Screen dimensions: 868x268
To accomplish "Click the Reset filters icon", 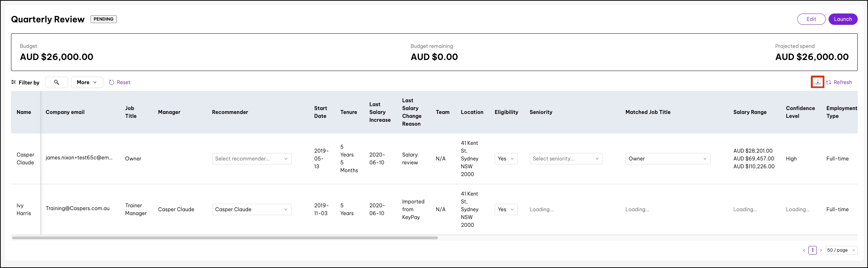I will (x=111, y=82).
